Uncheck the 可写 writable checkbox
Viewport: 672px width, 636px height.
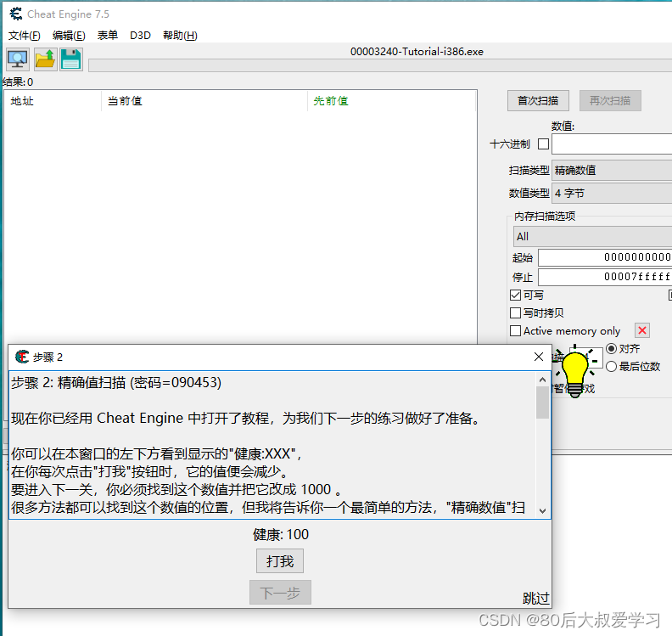(x=516, y=295)
